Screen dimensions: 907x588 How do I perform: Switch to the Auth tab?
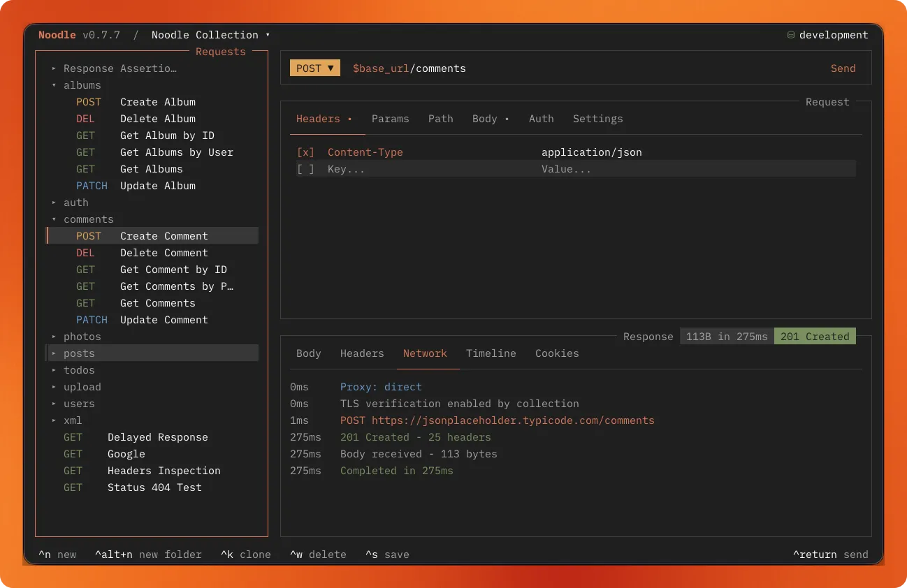coord(541,119)
